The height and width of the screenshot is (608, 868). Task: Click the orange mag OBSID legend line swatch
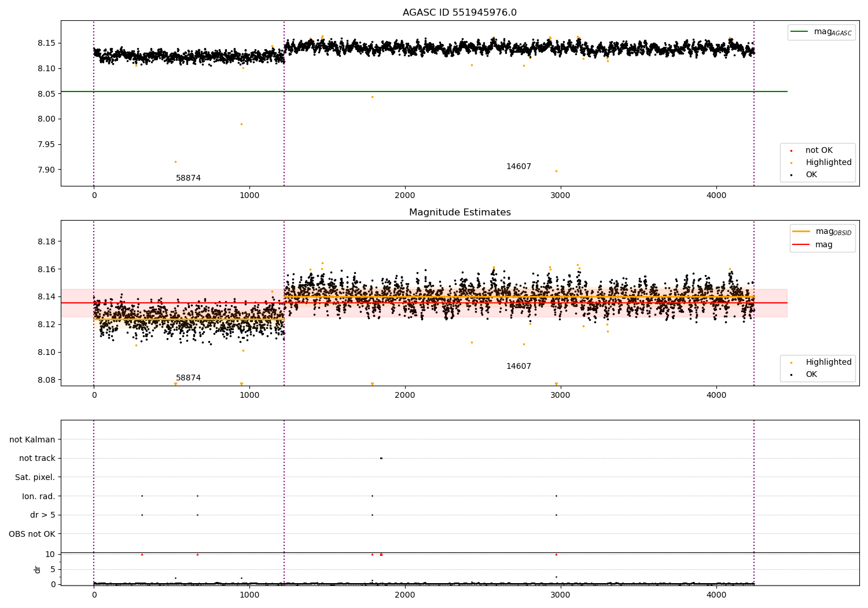(x=801, y=232)
